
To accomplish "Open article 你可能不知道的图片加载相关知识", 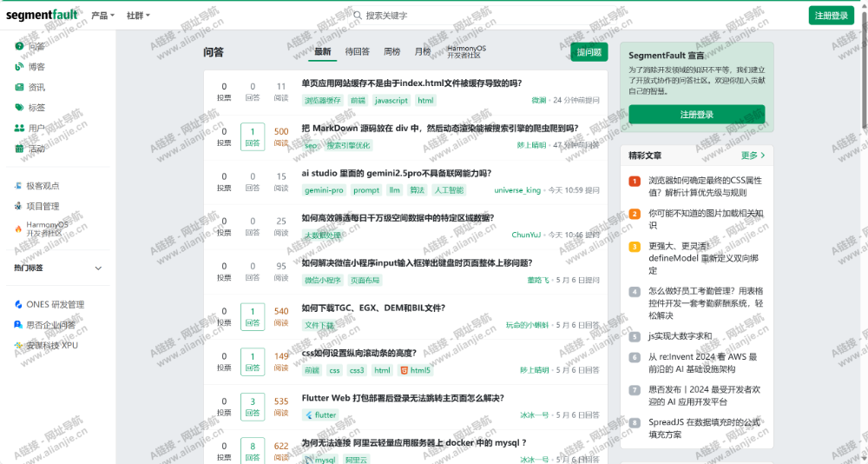I will (x=706, y=220).
